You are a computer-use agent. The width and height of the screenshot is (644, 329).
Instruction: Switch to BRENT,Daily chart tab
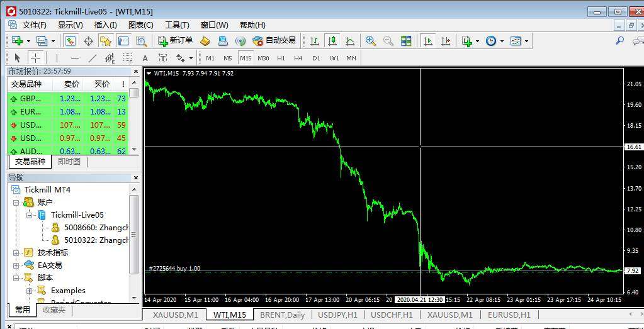(x=283, y=315)
